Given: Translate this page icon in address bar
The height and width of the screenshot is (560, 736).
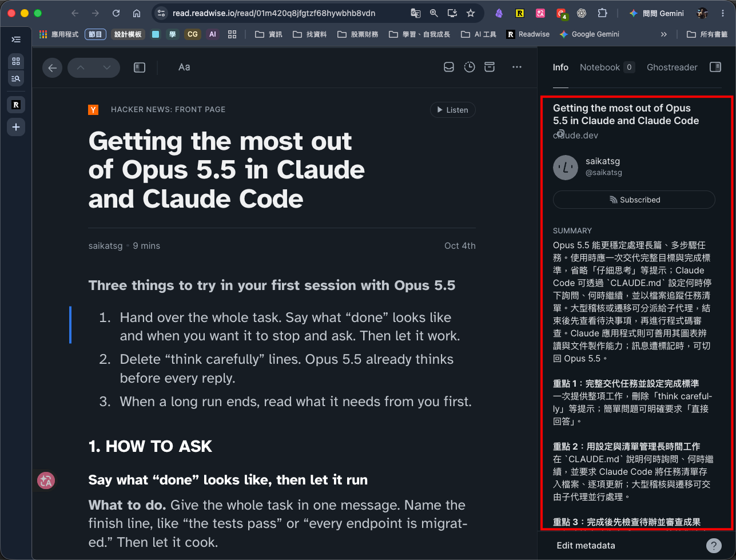Looking at the screenshot, I should click(x=416, y=13).
